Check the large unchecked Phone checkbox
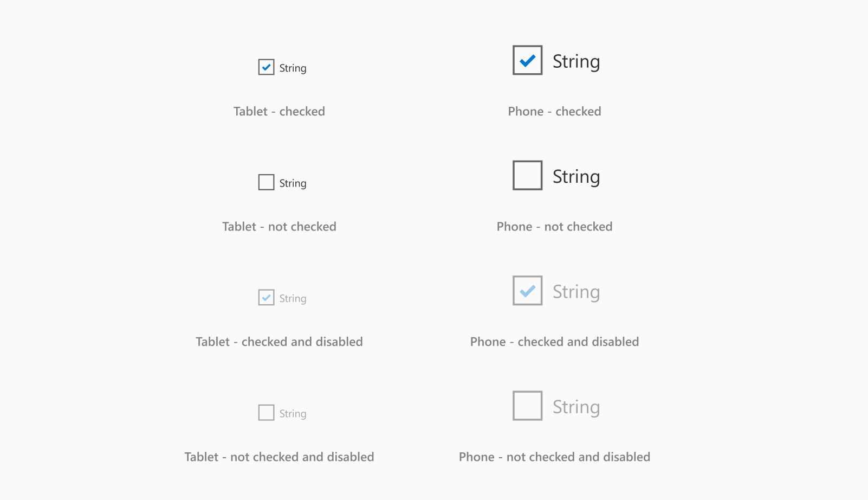 pyautogui.click(x=527, y=175)
